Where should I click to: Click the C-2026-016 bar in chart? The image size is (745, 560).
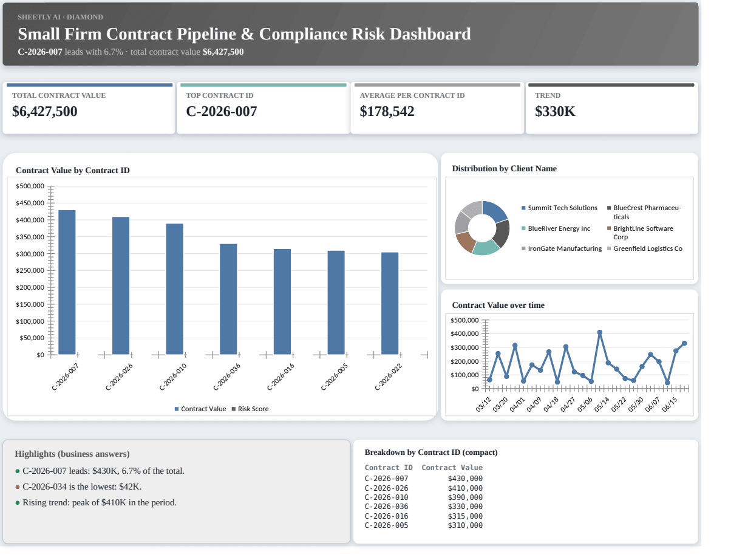[x=282, y=301]
